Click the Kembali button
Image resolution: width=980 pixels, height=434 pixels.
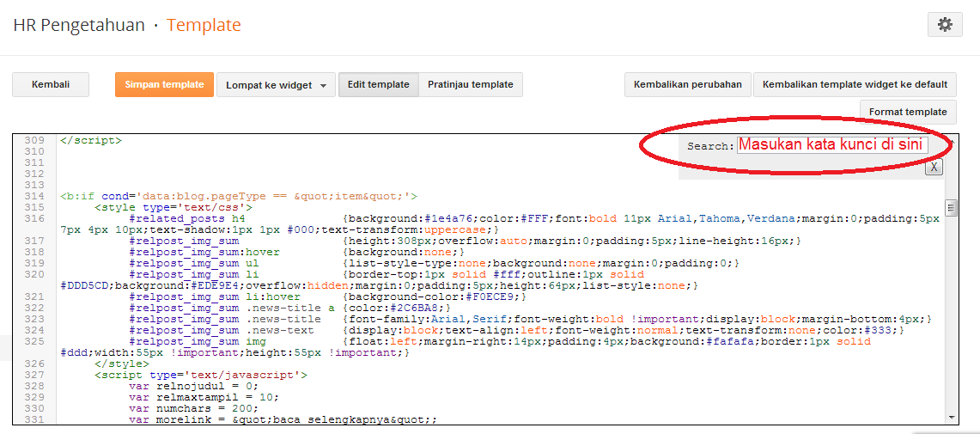51,84
